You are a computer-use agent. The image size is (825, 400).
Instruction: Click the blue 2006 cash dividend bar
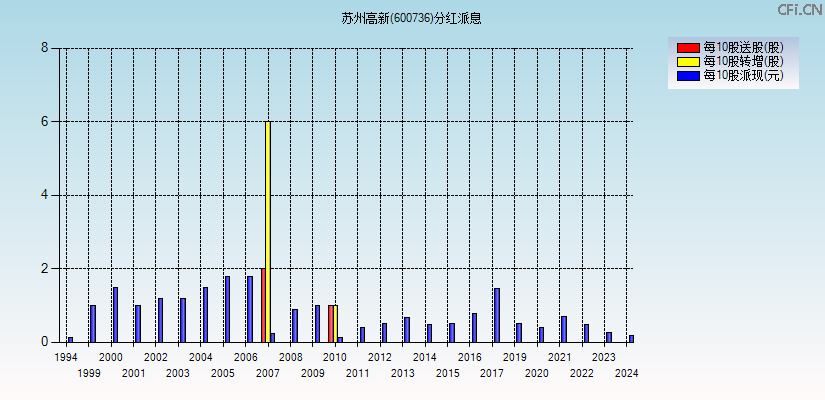(250, 309)
